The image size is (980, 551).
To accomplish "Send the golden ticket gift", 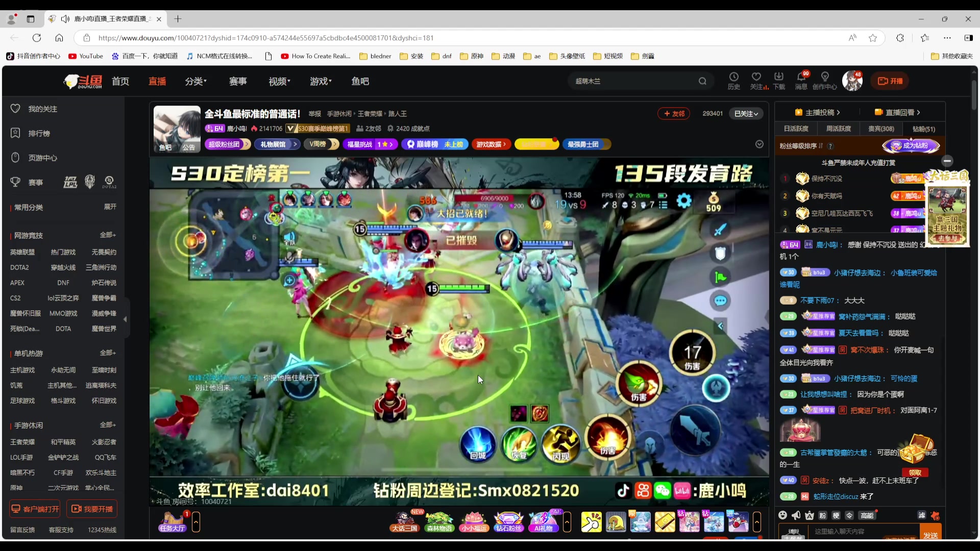I will [665, 522].
